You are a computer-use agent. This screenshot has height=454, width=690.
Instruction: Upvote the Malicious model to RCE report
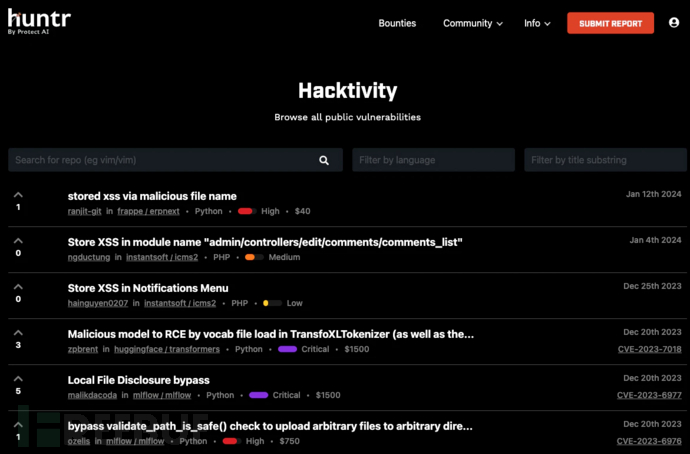(18, 333)
